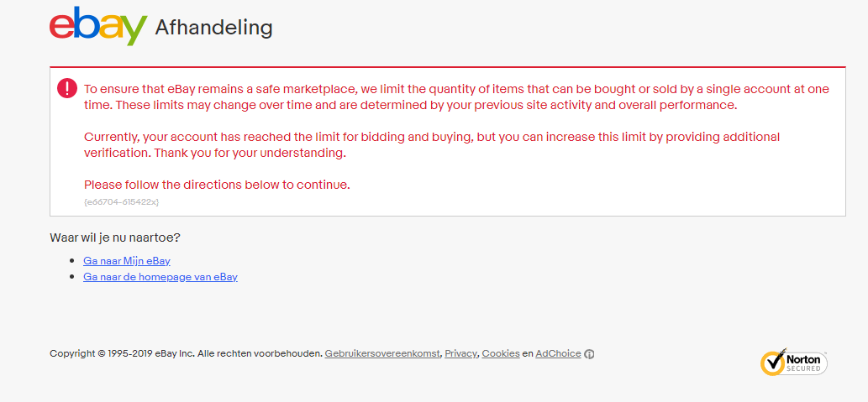The height and width of the screenshot is (402, 868).
Task: Go to the homepage van eBay link
Action: tap(160, 277)
